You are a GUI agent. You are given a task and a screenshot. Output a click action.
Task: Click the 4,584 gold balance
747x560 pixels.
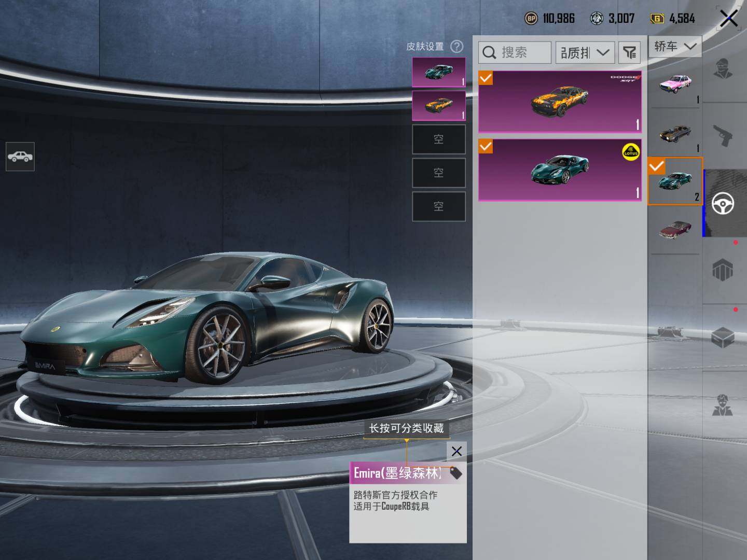point(682,19)
